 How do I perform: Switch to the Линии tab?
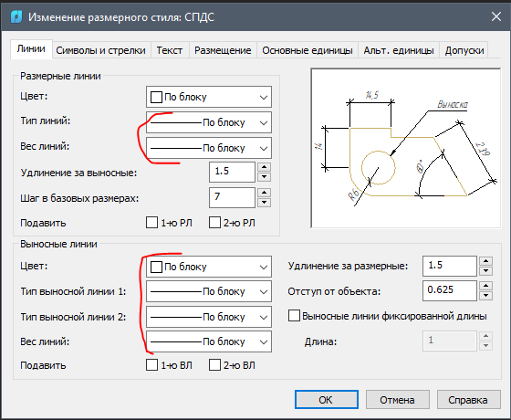[31, 49]
